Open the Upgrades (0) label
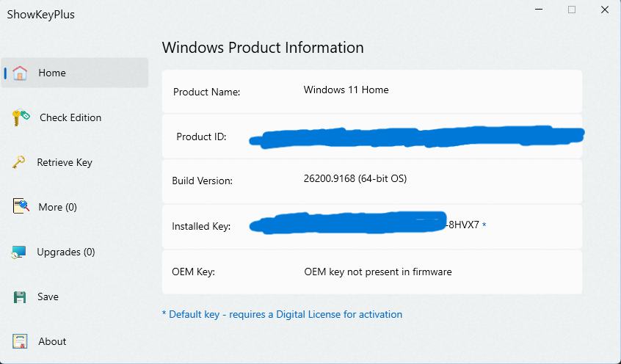The width and height of the screenshot is (621, 364). 66,252
